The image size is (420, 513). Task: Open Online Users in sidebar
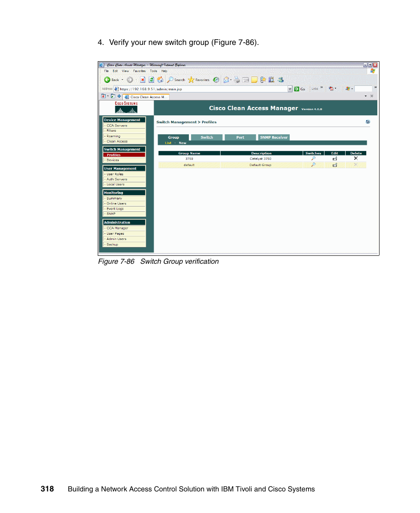(x=124, y=203)
